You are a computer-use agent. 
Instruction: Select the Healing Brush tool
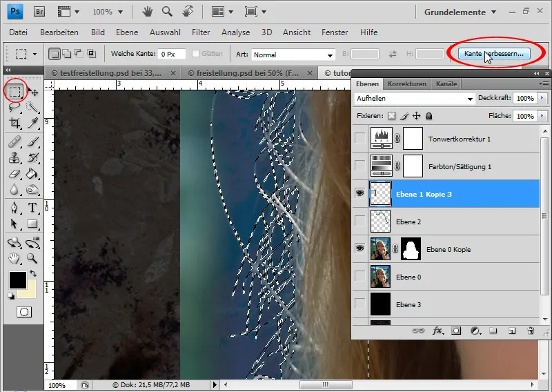tap(14, 142)
